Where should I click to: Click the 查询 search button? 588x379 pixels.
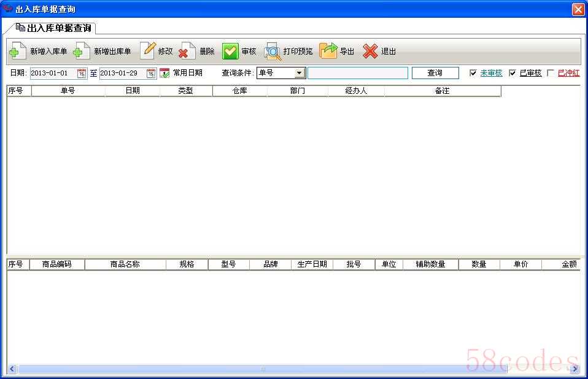pyautogui.click(x=435, y=73)
